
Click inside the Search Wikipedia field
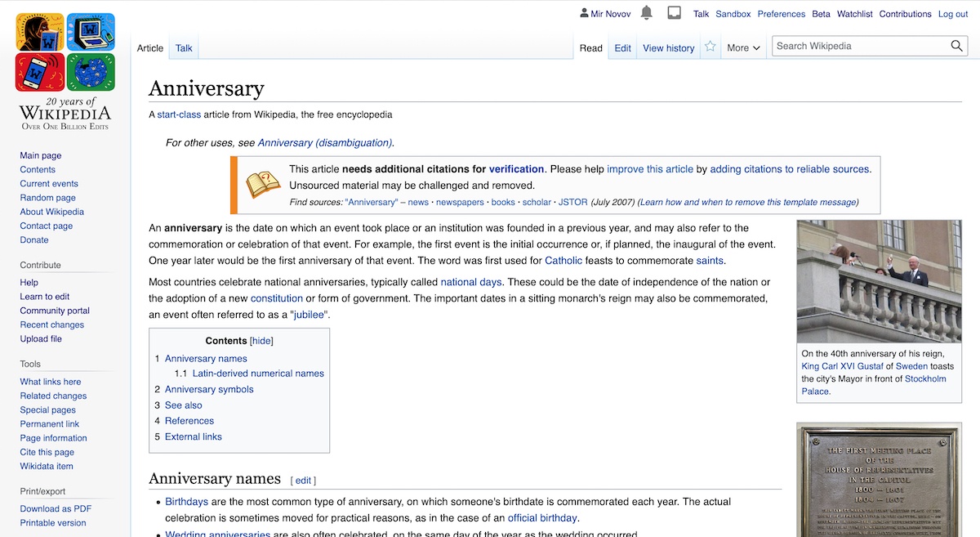pos(857,46)
